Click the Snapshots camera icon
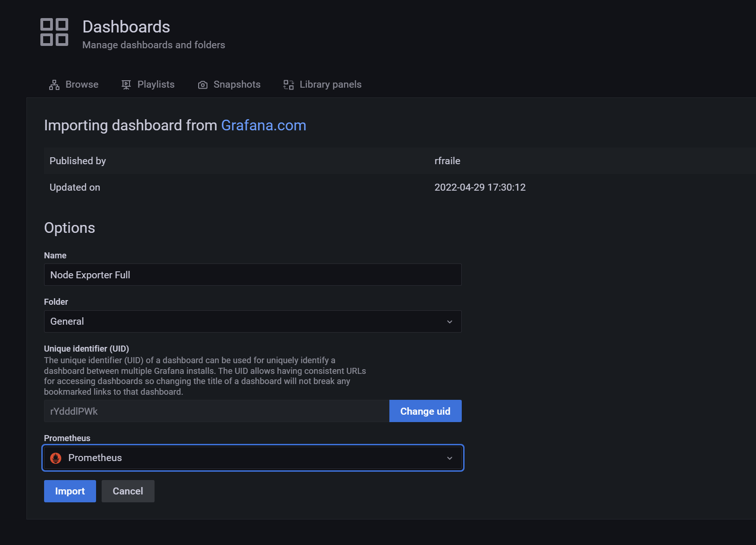This screenshot has width=756, height=545. coord(203,85)
